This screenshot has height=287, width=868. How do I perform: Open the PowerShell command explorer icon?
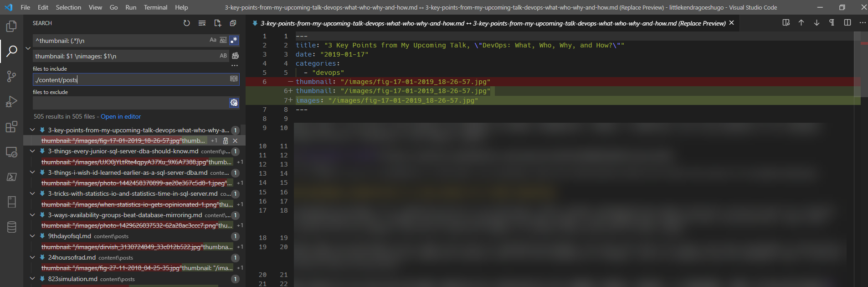[11, 177]
